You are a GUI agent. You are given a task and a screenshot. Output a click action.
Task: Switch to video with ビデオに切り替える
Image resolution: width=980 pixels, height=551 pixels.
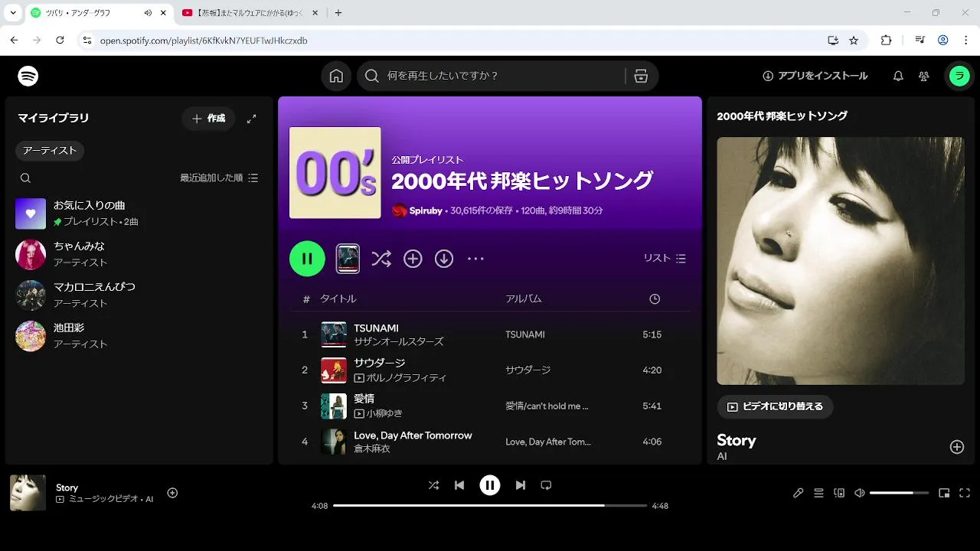[775, 406]
